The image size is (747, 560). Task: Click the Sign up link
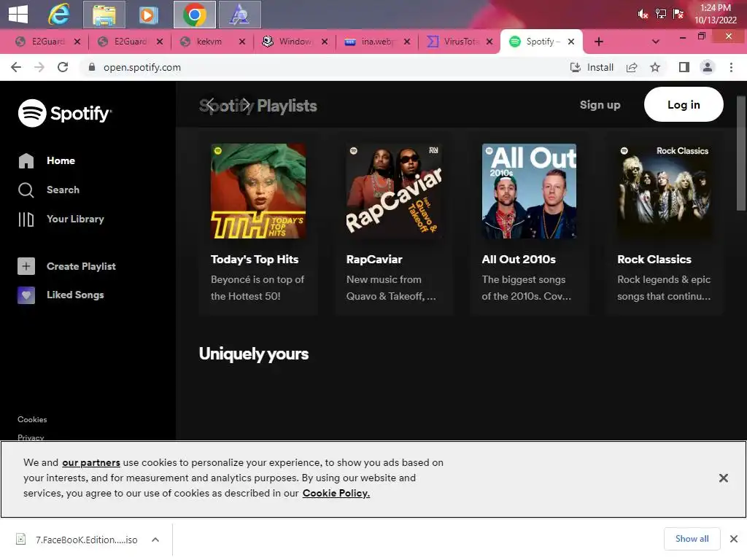pyautogui.click(x=600, y=105)
